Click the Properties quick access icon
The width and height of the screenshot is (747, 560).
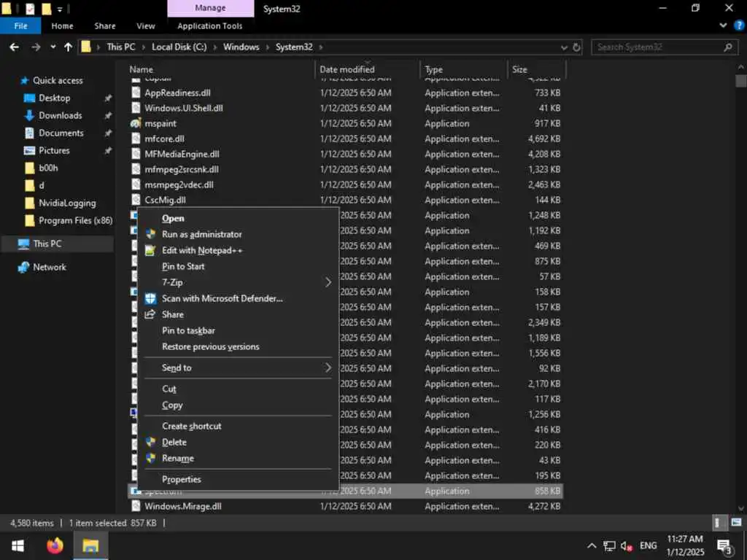[x=30, y=9]
